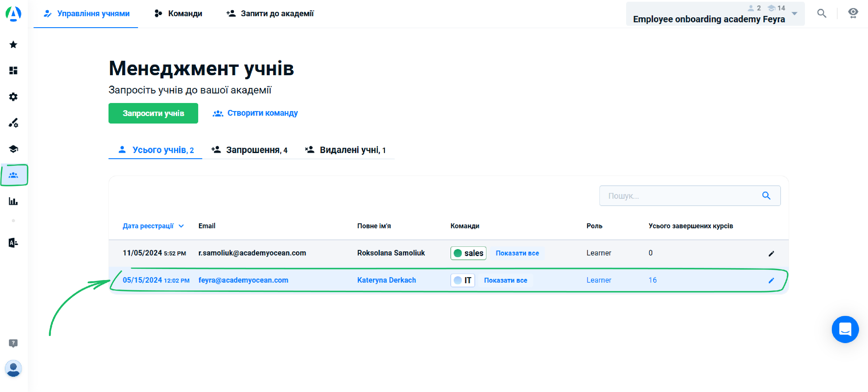Image resolution: width=868 pixels, height=392 pixels.
Task: Click Запросити учнів button
Action: (153, 113)
